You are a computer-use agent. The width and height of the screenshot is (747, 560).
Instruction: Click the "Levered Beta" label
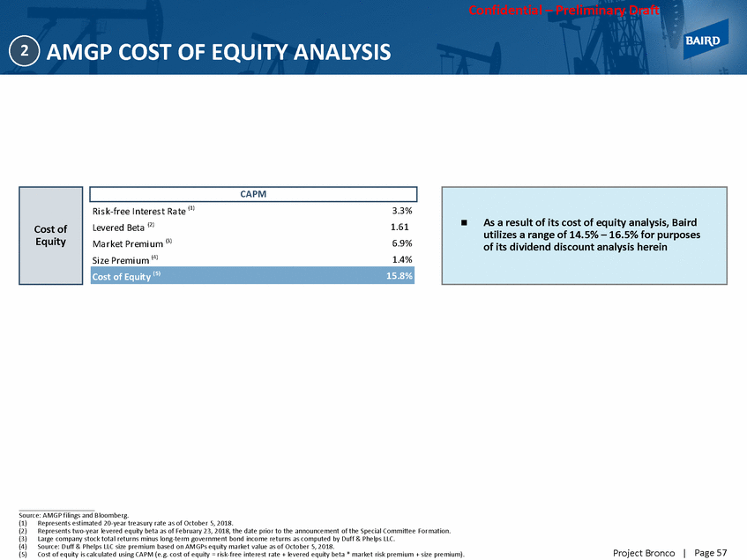coord(123,228)
